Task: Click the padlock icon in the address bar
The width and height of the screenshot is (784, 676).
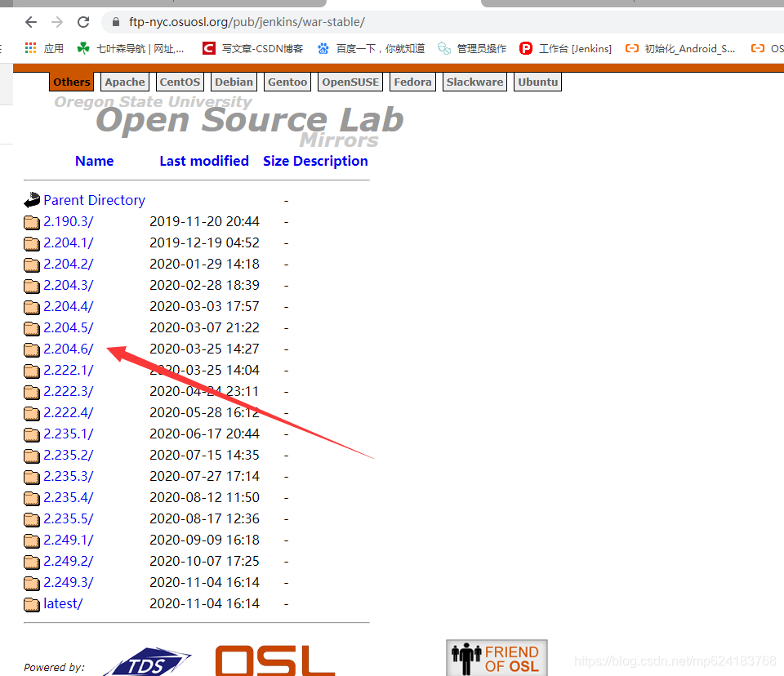Action: coord(114,22)
